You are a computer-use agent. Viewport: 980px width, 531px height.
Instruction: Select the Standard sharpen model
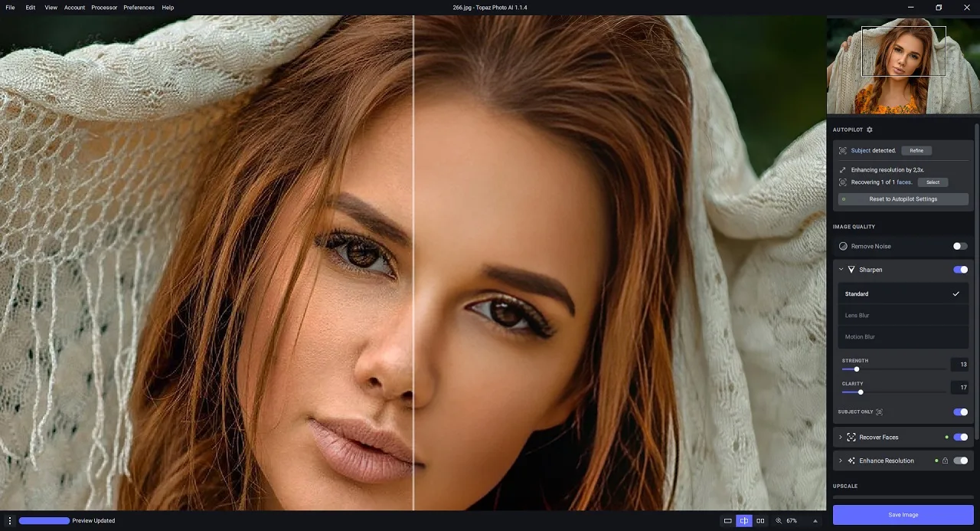903,294
